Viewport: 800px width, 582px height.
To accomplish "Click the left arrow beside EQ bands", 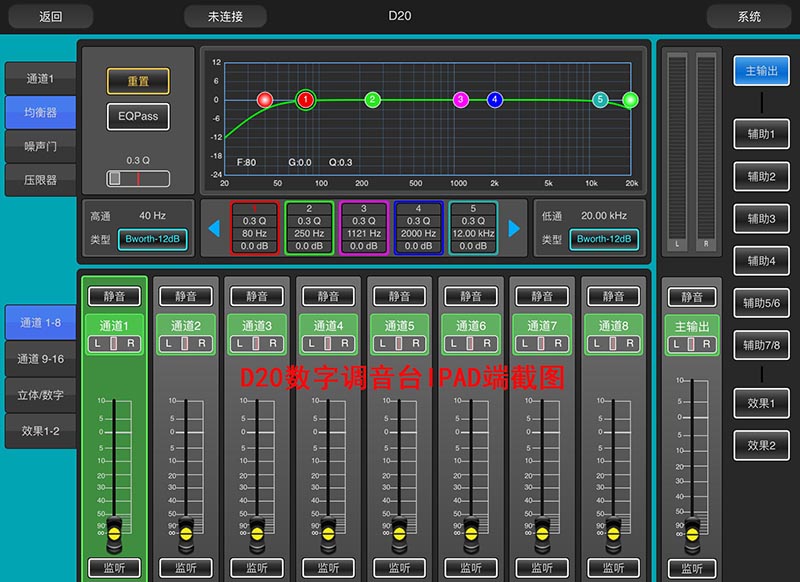I will [x=213, y=229].
